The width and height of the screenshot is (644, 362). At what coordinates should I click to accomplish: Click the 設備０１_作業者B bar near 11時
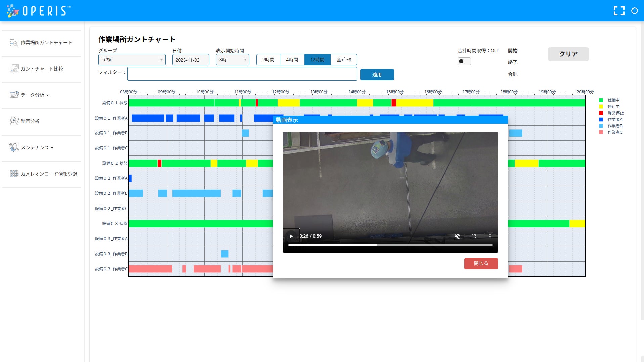pos(245,133)
